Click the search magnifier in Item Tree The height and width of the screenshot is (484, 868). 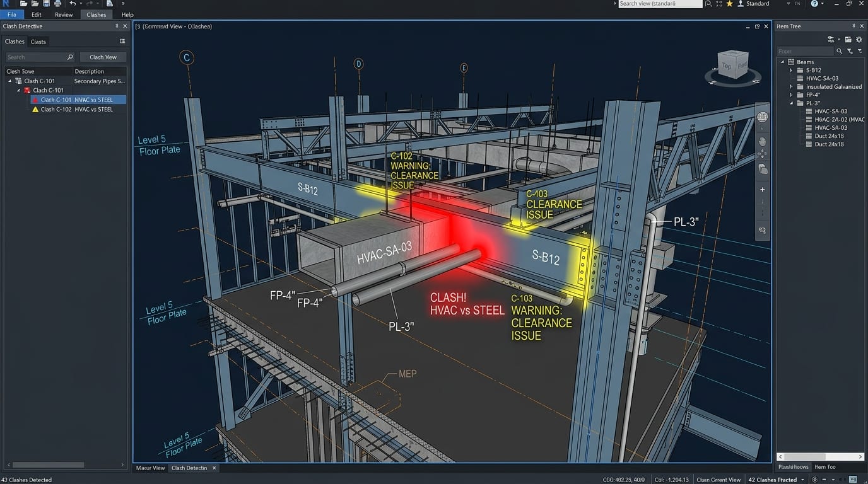839,51
